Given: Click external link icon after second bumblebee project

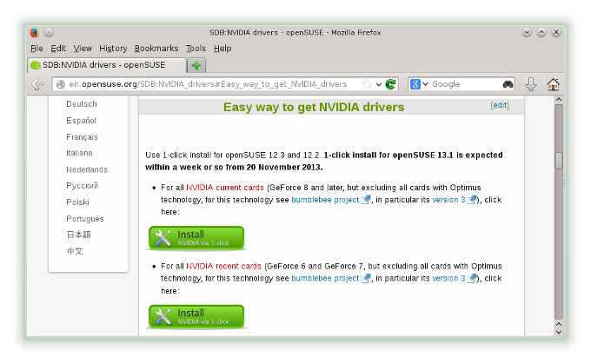Looking at the screenshot, I should pos(366,279).
